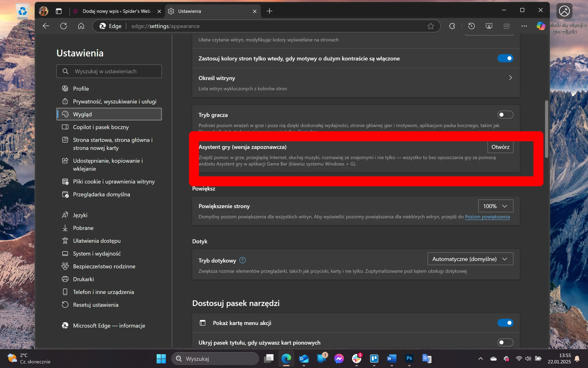The height and width of the screenshot is (368, 588).
Task: Expand the Określ witryny section
Action: pos(356,83)
